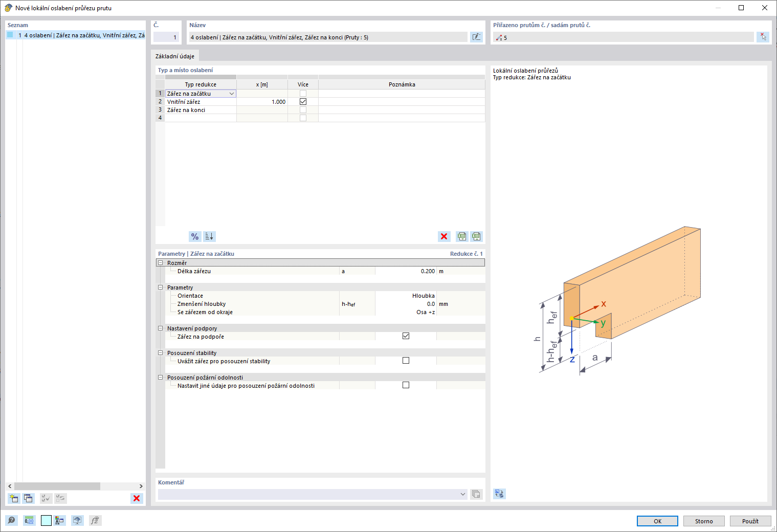The width and height of the screenshot is (777, 532).
Task: Click the left green table import/export icon
Action: coord(462,236)
